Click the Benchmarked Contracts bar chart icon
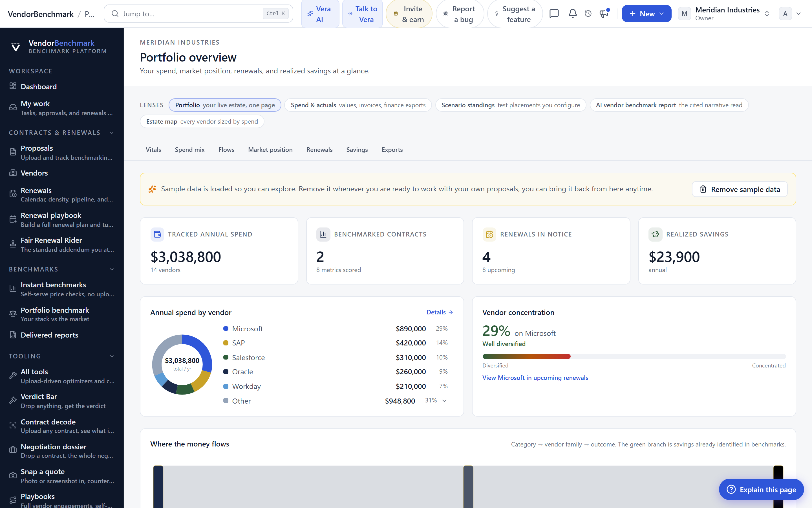This screenshot has height=508, width=812. 323,234
